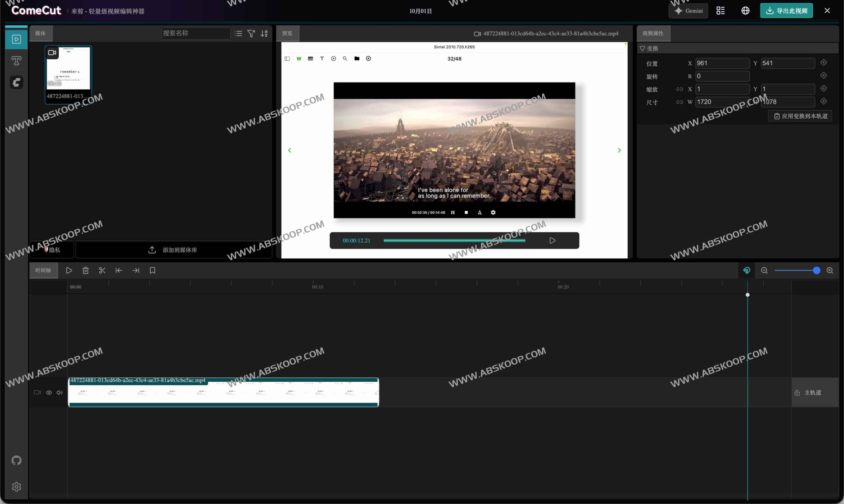Image resolution: width=844 pixels, height=504 pixels.
Task: Select the 媒体 tab
Action: [41, 33]
